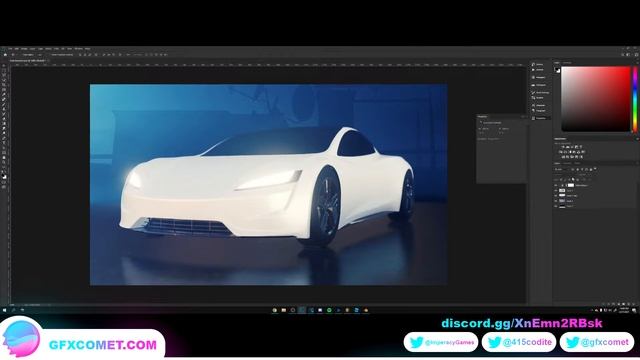Open the Adjustments panel menu
The image size is (640, 360).
[x=638, y=139]
